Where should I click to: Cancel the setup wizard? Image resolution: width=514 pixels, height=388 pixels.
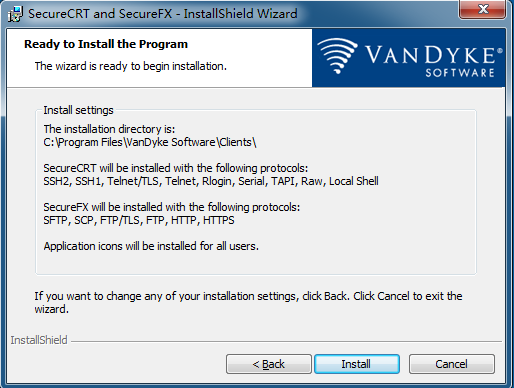452,364
